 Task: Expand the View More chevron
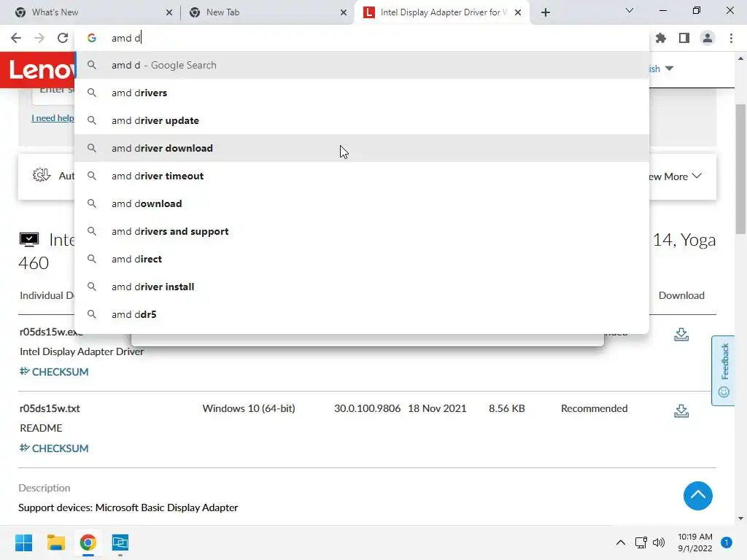click(x=697, y=176)
